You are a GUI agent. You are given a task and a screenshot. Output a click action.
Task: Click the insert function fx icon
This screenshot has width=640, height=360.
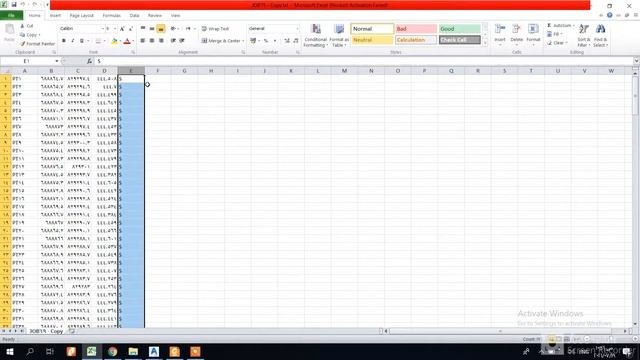point(89,61)
